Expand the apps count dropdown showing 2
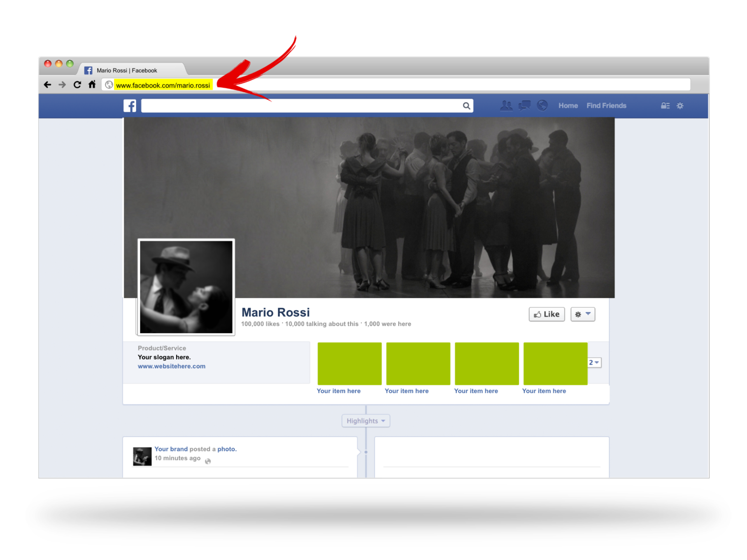This screenshot has width=747, height=560. coord(594,362)
